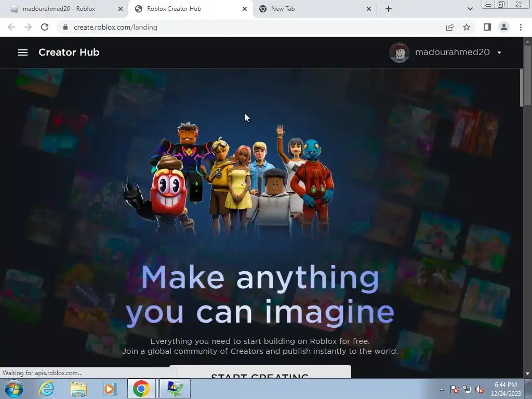Show hidden tray icons arrow

pos(442,389)
